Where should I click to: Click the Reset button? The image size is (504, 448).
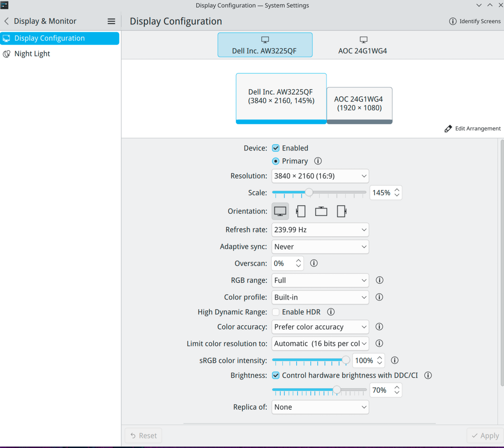click(143, 435)
